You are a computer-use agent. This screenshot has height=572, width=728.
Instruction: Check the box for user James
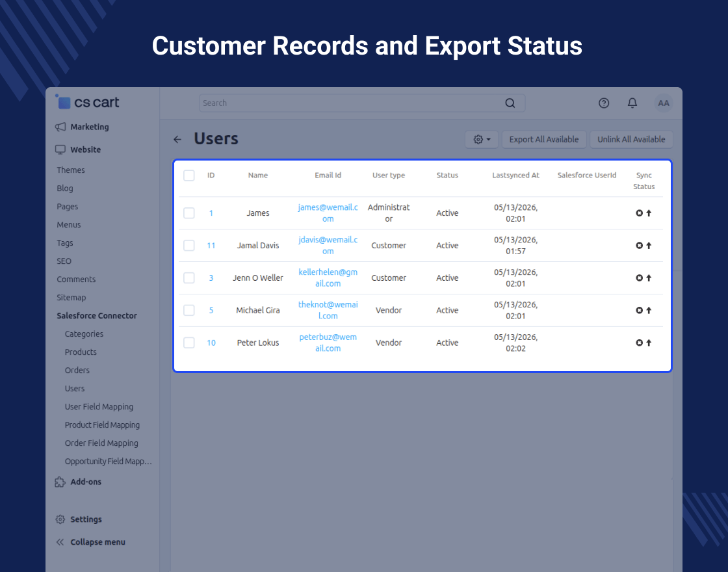click(189, 213)
